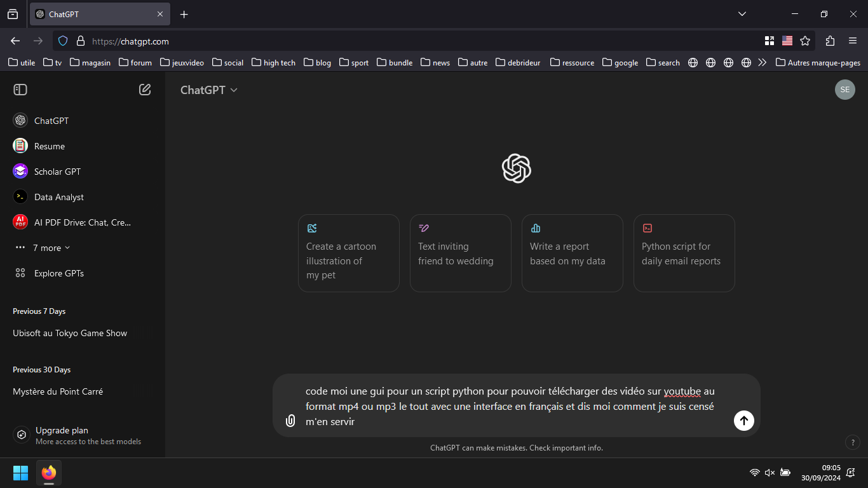Screen dimensions: 868x488
Task: Open Firefox extensions puzzle icon
Action: pyautogui.click(x=830, y=41)
